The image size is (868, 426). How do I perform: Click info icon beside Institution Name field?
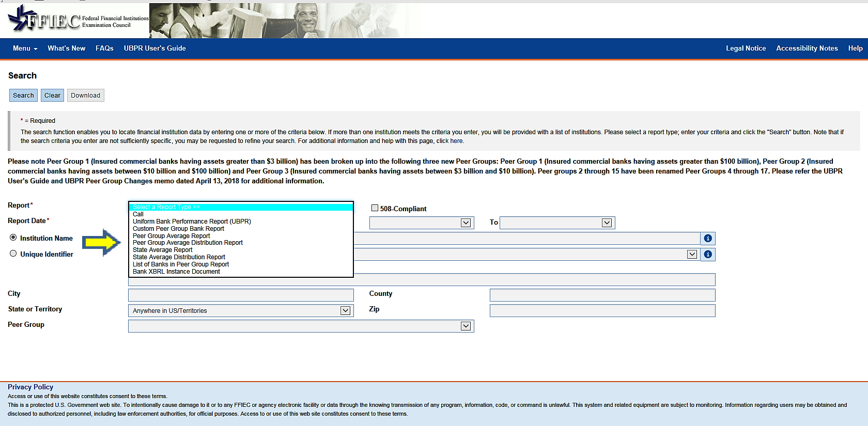(708, 238)
